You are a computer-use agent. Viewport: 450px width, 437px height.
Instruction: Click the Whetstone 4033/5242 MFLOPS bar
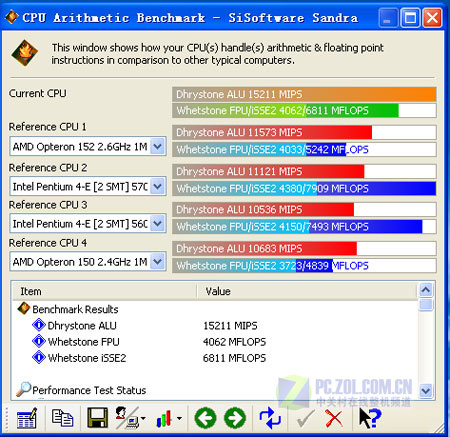tap(304, 149)
